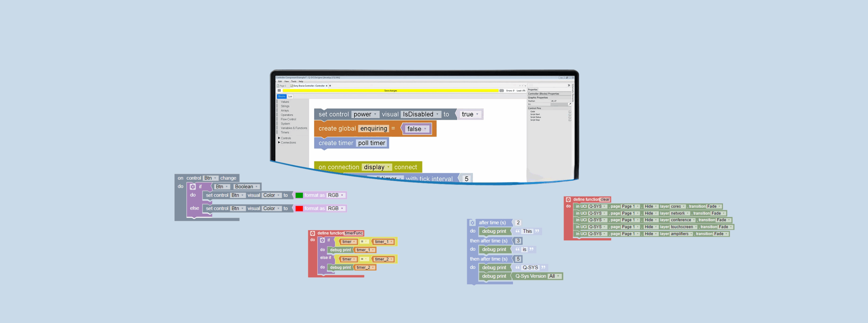Click the plus icon to add a new tab
Screen dimensions: 868x323
[x=330, y=86]
